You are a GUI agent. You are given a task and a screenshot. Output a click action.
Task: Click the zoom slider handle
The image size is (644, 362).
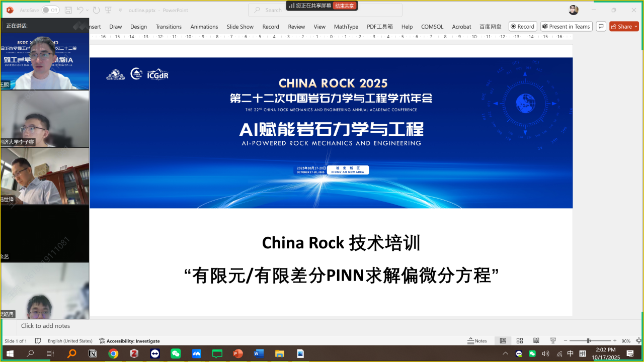[x=588, y=341]
